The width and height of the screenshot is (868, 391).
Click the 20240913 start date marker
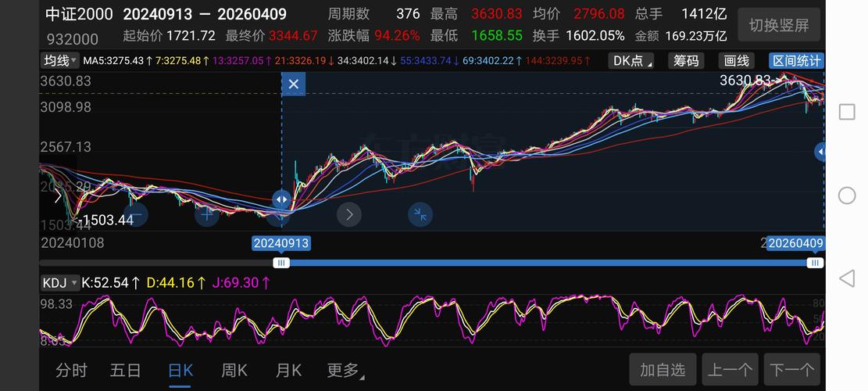tap(281, 243)
